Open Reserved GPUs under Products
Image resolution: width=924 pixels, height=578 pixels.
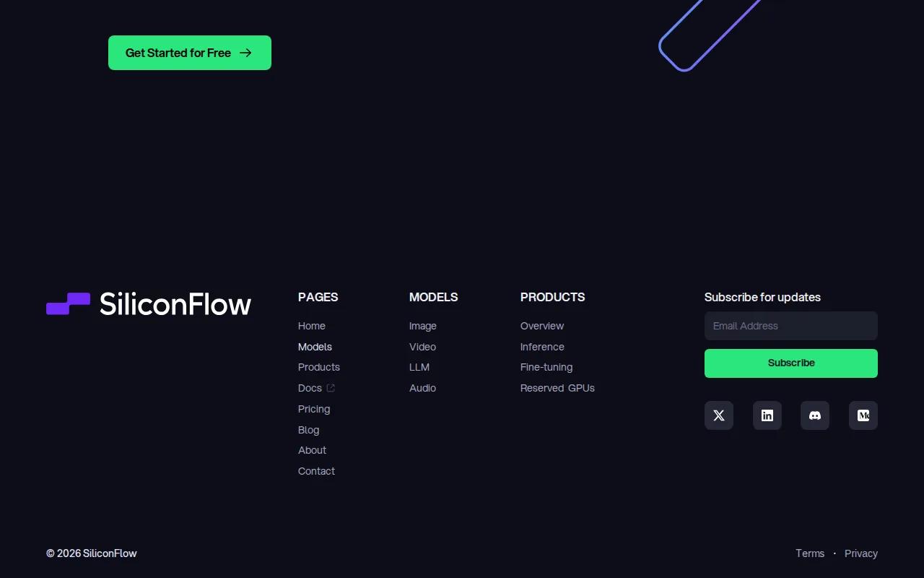click(557, 388)
